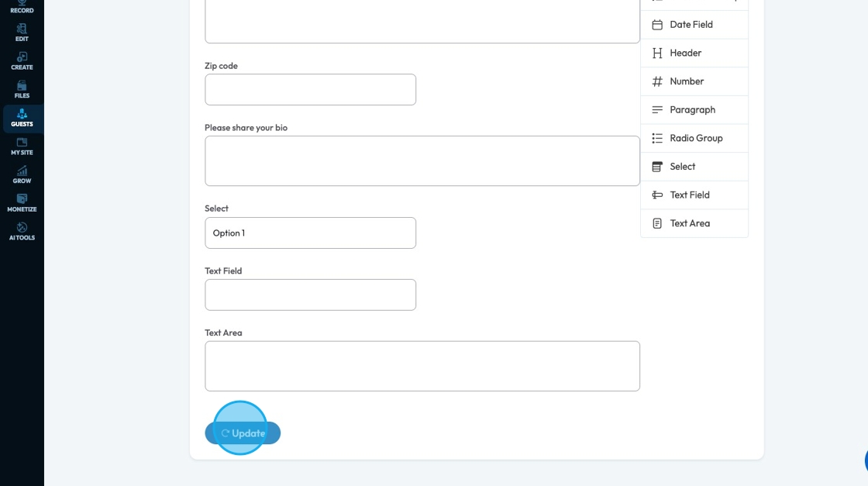Click the Select component icon
This screenshot has width=868, height=486.
pos(657,167)
